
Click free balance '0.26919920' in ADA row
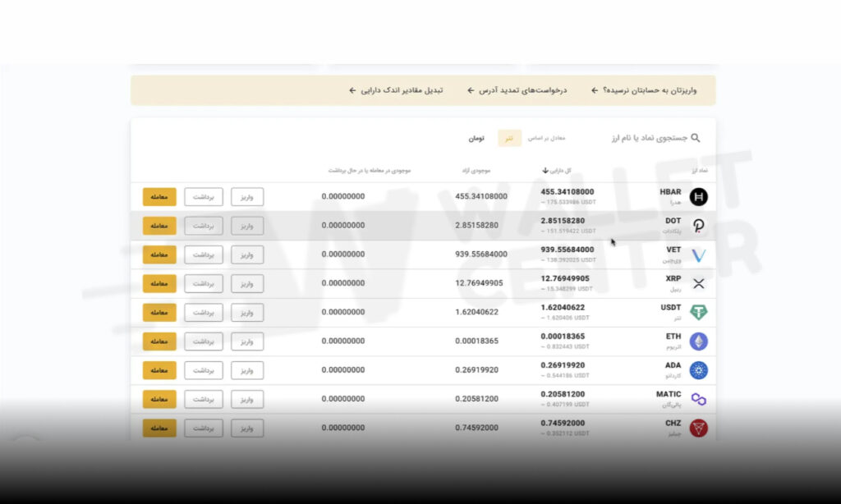[476, 370]
